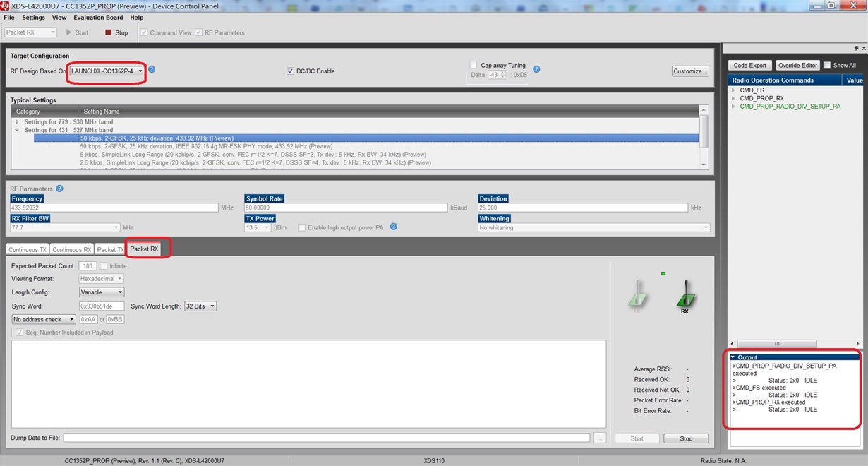Click the TX antenna icon

click(x=637, y=295)
